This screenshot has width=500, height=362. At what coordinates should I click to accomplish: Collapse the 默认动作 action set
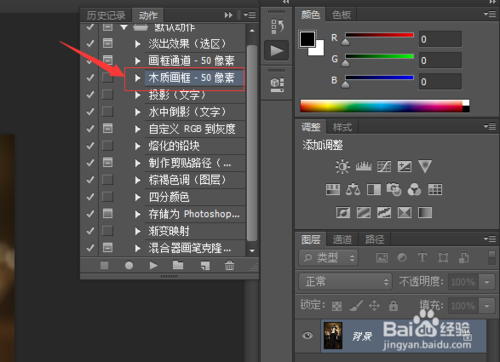(x=124, y=27)
